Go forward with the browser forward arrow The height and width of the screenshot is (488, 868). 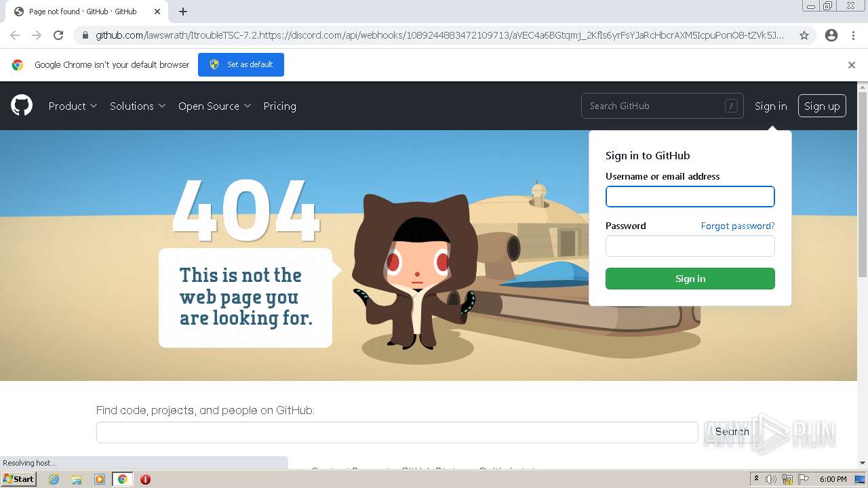click(37, 35)
